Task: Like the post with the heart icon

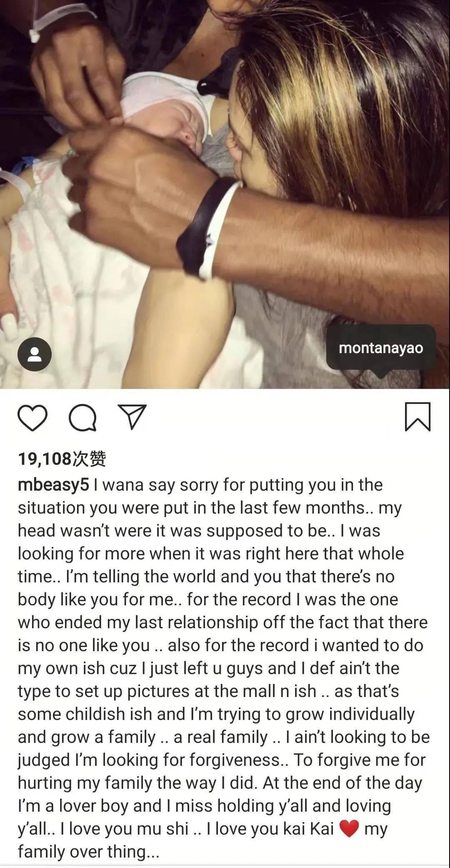Action: point(33,417)
